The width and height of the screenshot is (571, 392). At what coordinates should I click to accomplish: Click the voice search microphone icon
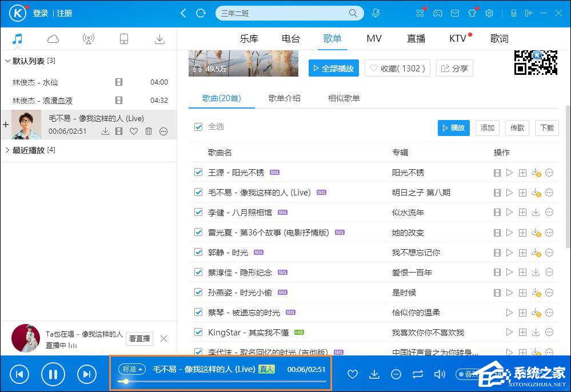[376, 13]
